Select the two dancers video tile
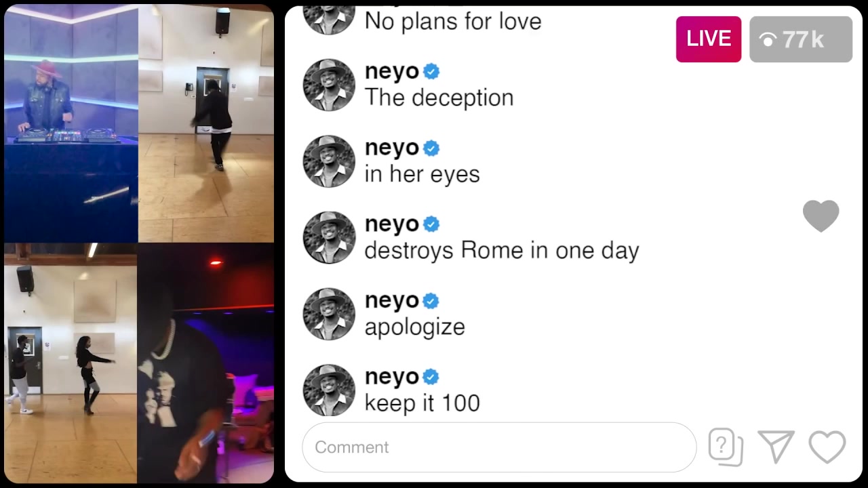The width and height of the screenshot is (868, 488). pyautogui.click(x=71, y=363)
